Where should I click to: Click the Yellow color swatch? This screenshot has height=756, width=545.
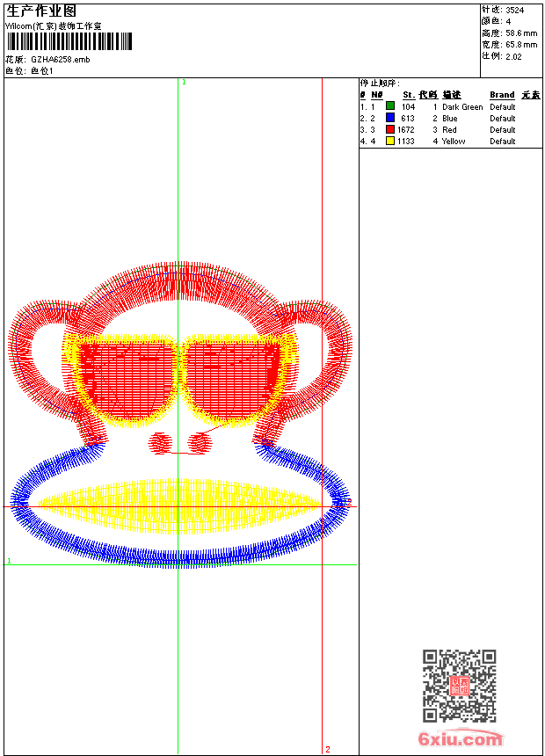(x=390, y=141)
